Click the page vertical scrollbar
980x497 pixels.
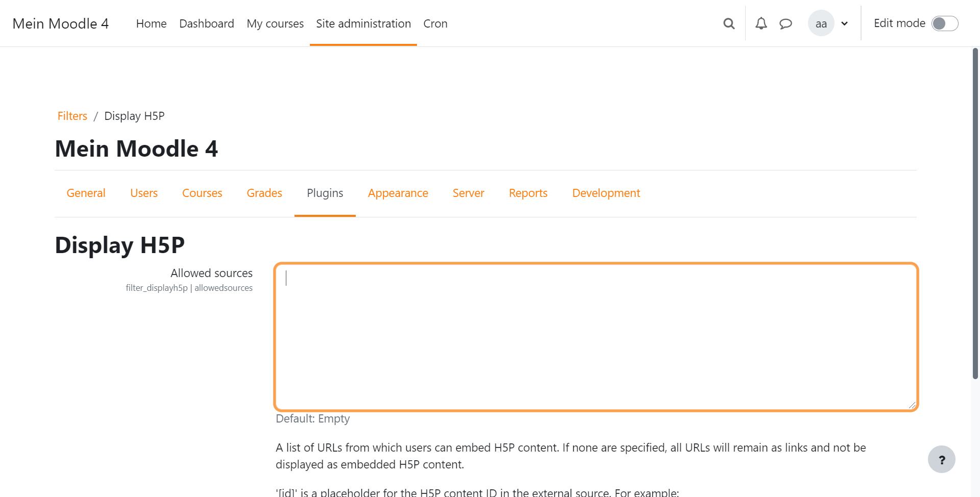975,214
